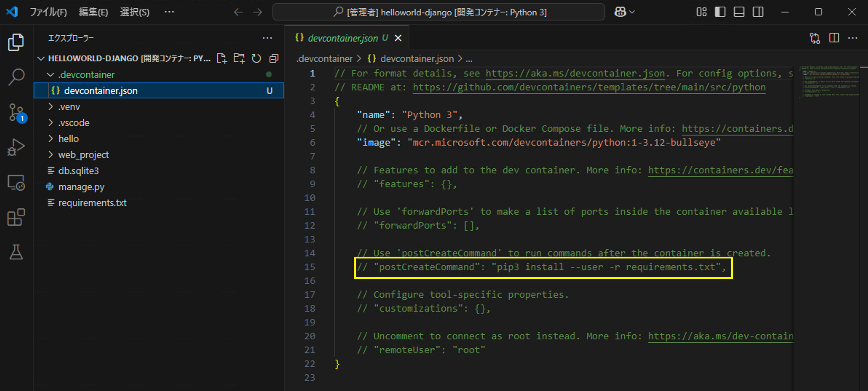Place cursor on "image" key text
The width and height of the screenshot is (868, 391).
[x=376, y=143]
